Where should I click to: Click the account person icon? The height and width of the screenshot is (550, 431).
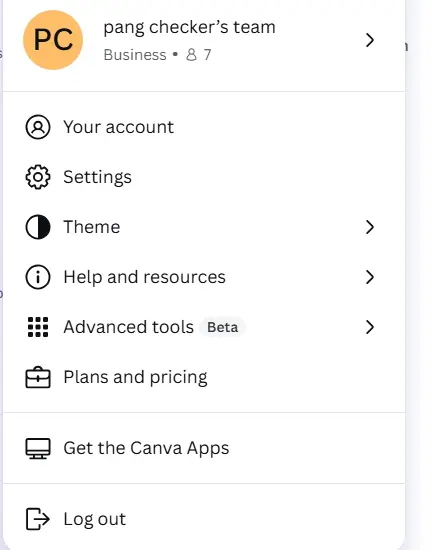tap(38, 127)
